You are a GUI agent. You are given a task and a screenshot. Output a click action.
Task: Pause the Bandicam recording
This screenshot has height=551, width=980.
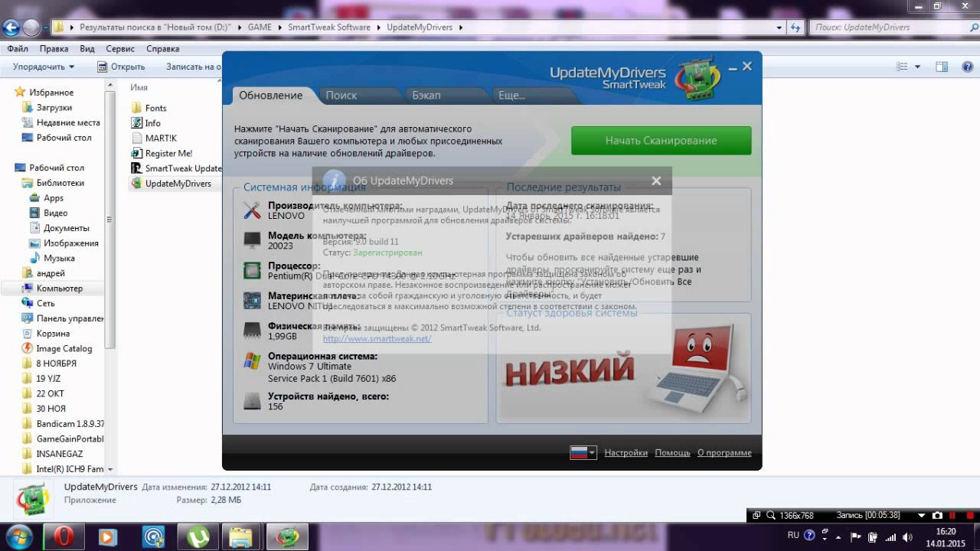(952, 516)
